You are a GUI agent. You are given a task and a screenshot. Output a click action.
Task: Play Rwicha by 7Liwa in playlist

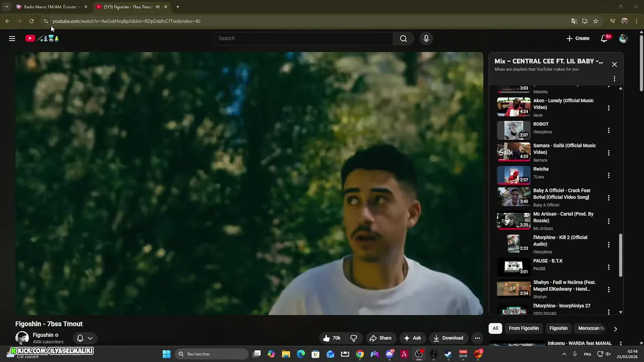pyautogui.click(x=514, y=174)
